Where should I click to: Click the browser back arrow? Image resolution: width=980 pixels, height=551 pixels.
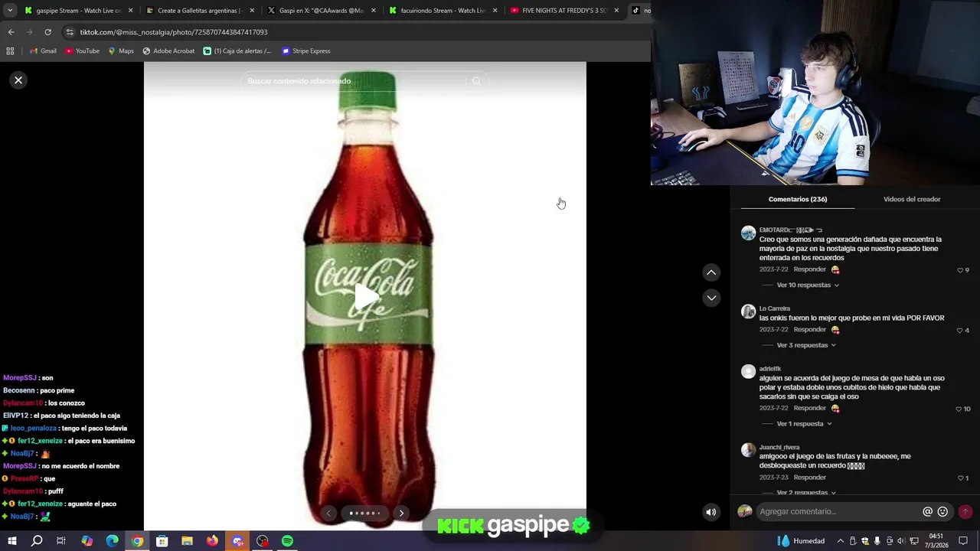tap(11, 32)
